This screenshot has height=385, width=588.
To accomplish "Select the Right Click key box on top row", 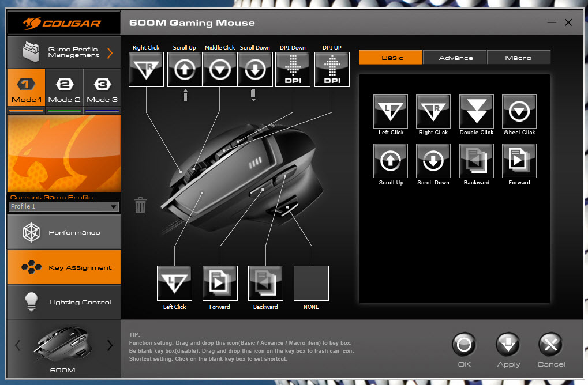I will point(146,69).
